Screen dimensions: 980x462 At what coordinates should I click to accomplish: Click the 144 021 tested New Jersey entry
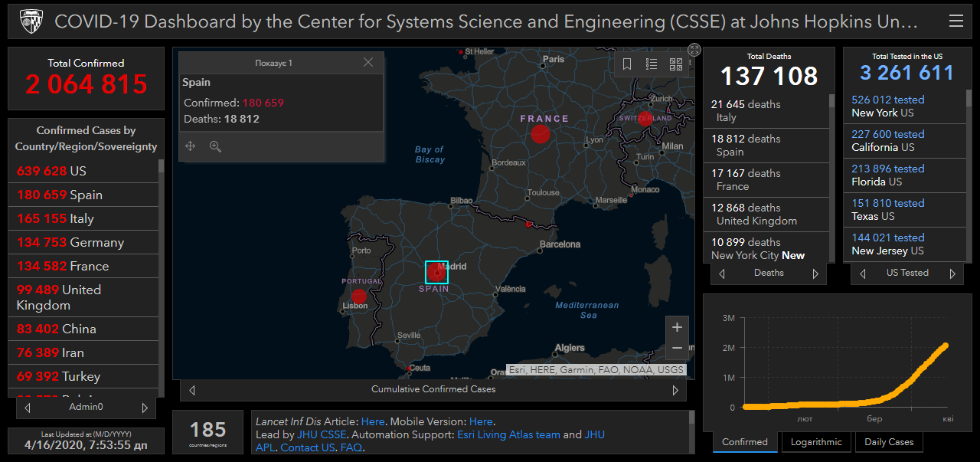[905, 244]
